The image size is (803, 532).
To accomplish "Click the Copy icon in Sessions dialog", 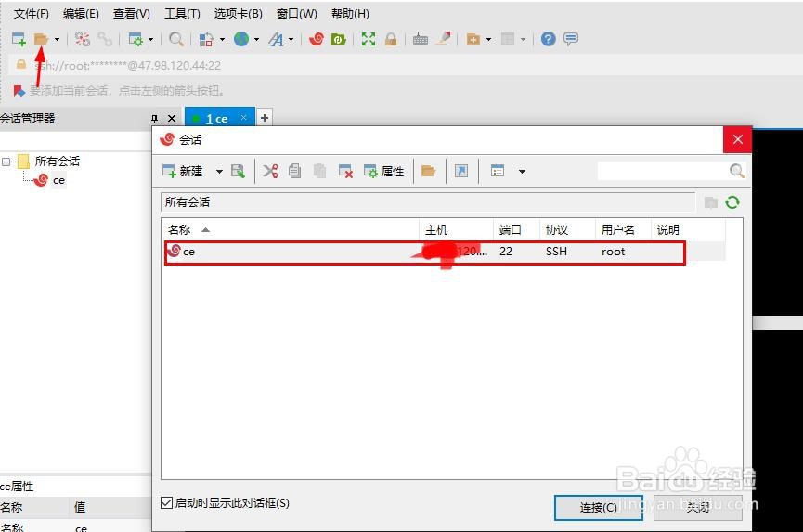I will point(294,171).
